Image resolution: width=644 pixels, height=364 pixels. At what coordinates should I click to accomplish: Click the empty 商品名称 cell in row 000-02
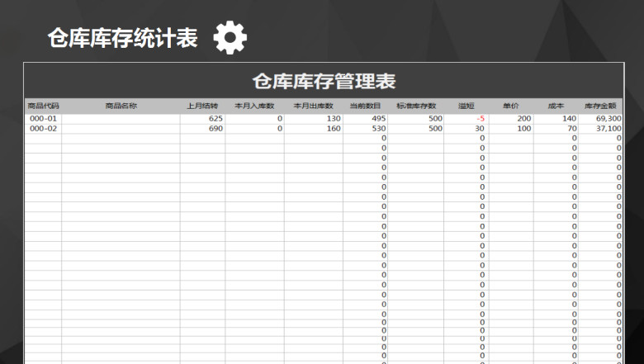(121, 129)
